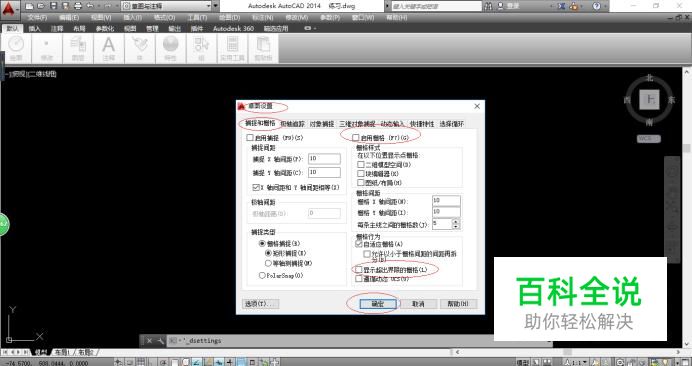
Task: Click the Save quick-access icon
Action: pyautogui.click(x=53, y=6)
